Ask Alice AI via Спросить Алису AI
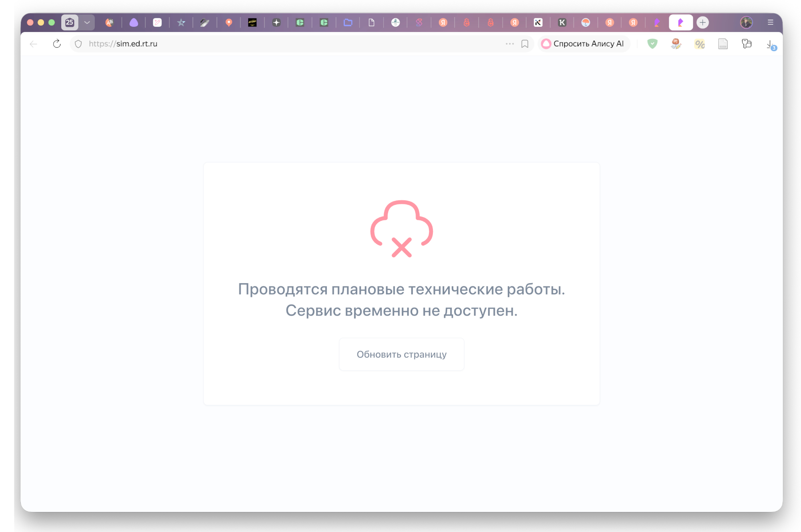Image resolution: width=801 pixels, height=532 pixels. tap(584, 44)
